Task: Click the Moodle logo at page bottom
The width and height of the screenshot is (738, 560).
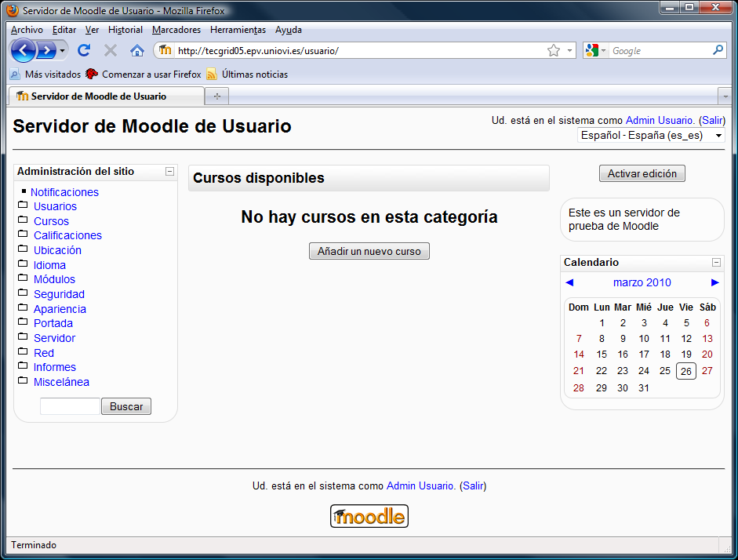Action: (369, 516)
